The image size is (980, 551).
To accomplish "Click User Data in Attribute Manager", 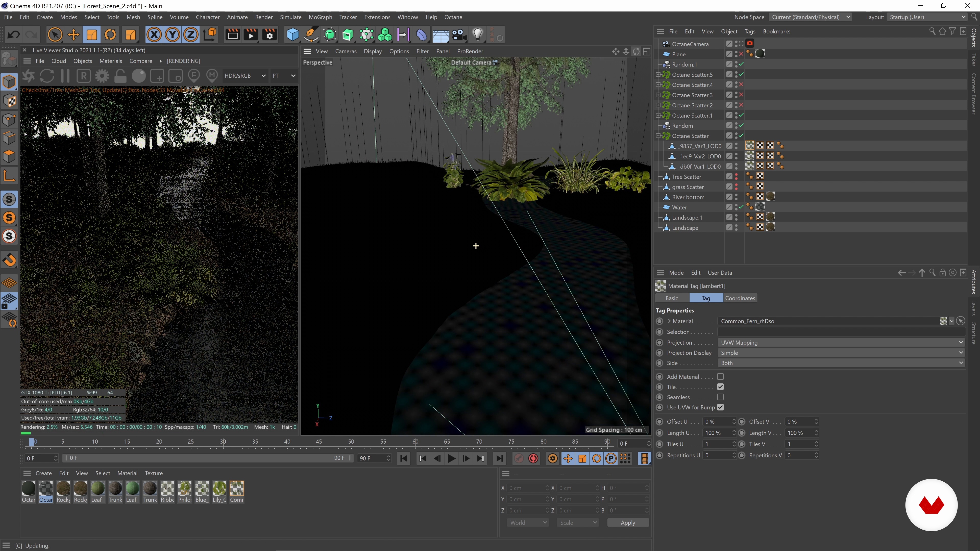I will (719, 273).
